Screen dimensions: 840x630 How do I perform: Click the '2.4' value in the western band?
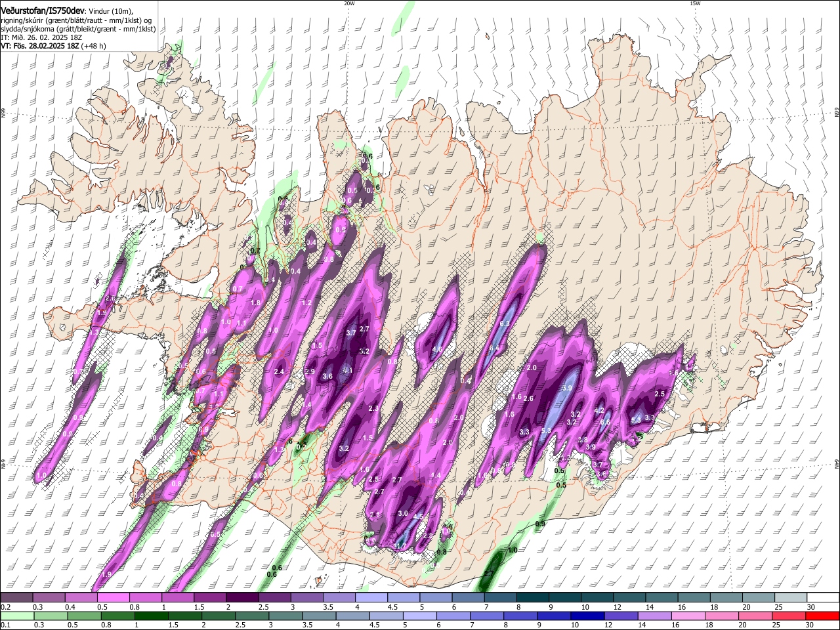tap(279, 371)
